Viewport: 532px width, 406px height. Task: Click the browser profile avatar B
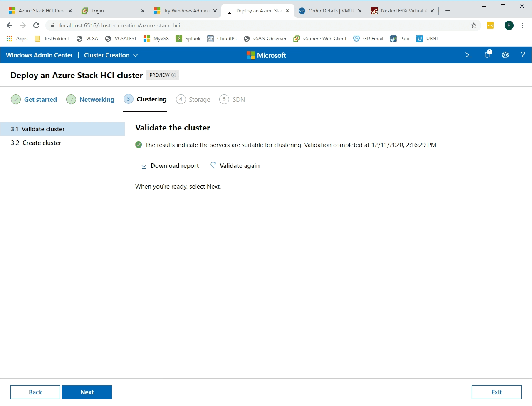509,25
